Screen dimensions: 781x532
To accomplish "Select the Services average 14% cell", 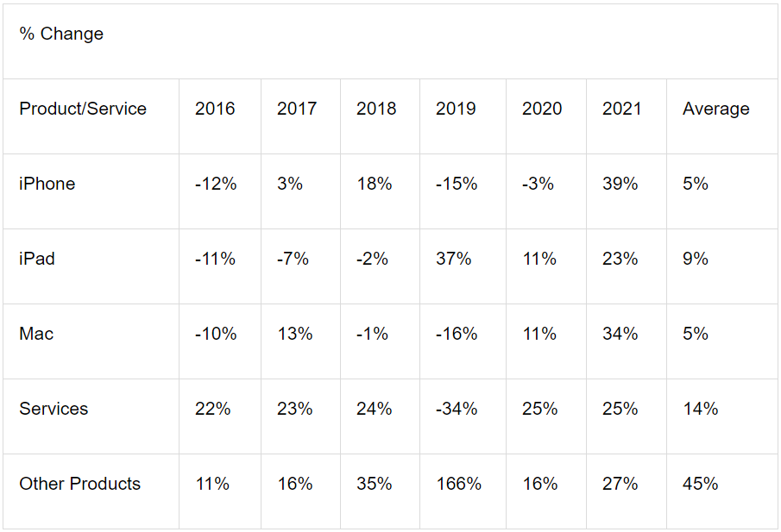I will (x=700, y=409).
